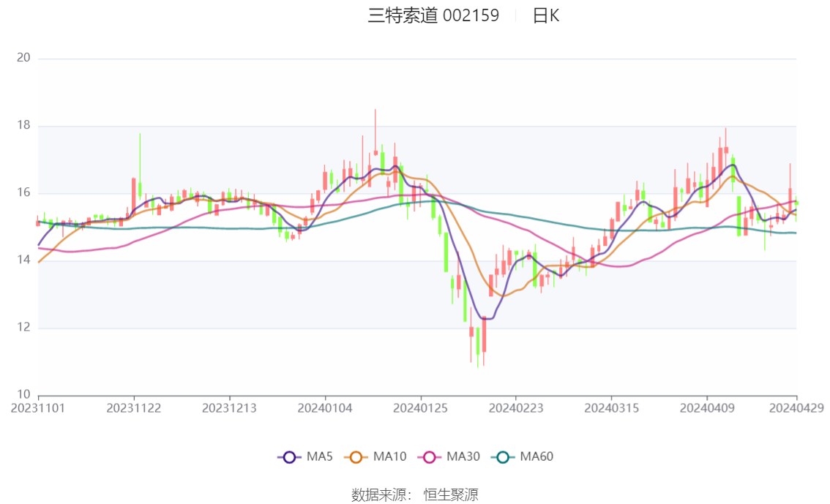Toggle the MA5 legend circle icon
Screen dimensions: 830x504
pos(289,457)
